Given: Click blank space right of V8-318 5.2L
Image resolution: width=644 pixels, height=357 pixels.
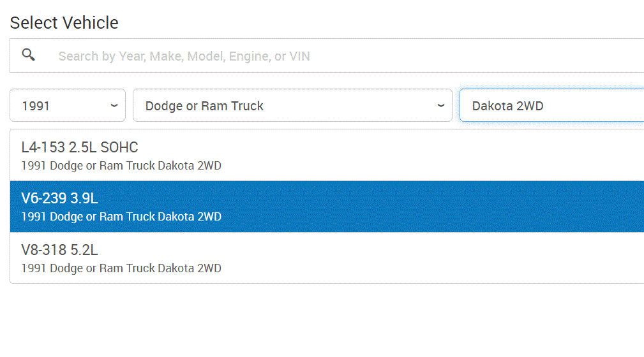Looking at the screenshot, I should point(383,250).
